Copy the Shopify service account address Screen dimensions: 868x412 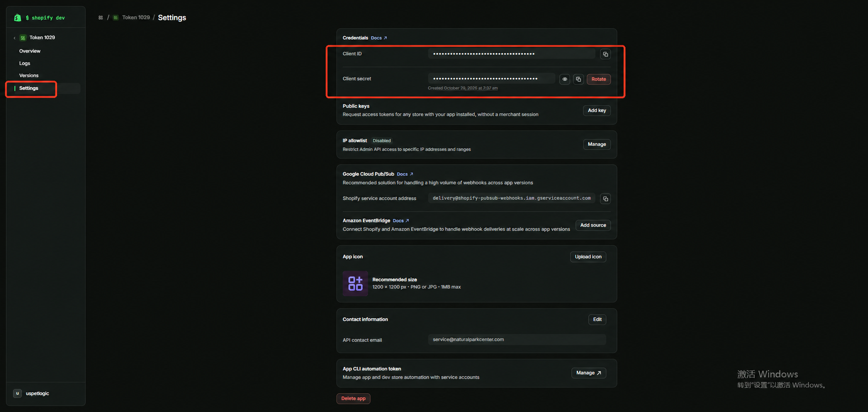click(605, 198)
